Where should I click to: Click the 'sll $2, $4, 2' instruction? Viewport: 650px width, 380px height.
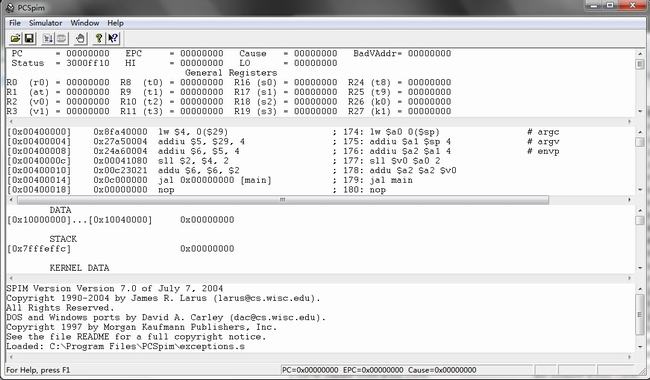(193, 161)
